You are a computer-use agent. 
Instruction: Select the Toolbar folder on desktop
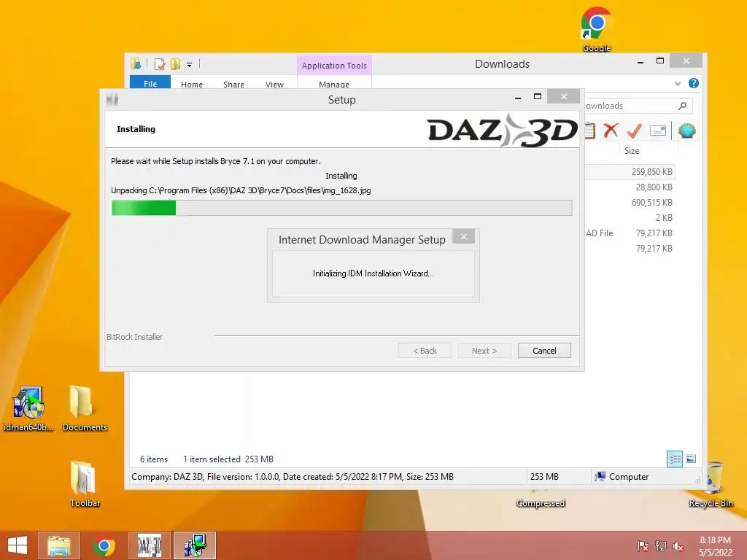pos(85,484)
